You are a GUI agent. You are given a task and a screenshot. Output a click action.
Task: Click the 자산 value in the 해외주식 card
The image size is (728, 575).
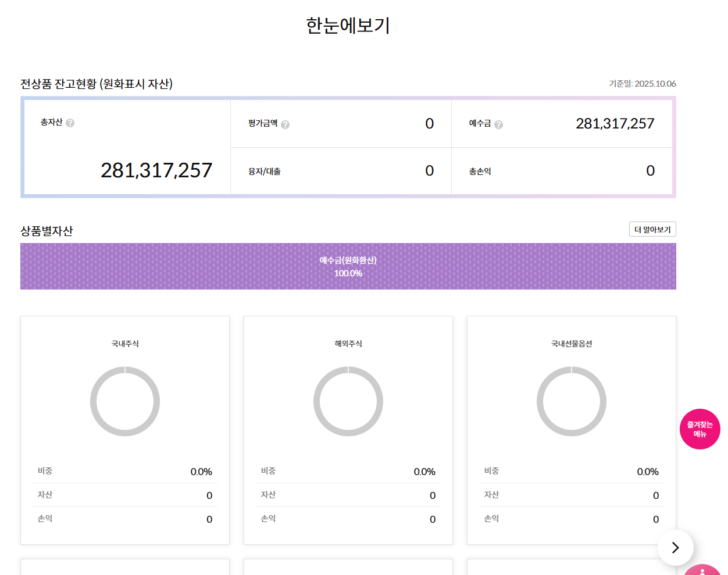click(x=432, y=495)
